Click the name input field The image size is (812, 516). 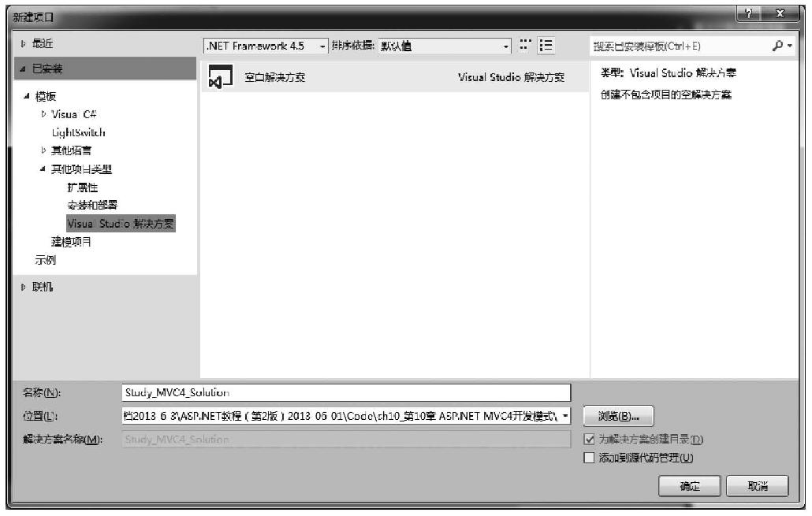[346, 393]
